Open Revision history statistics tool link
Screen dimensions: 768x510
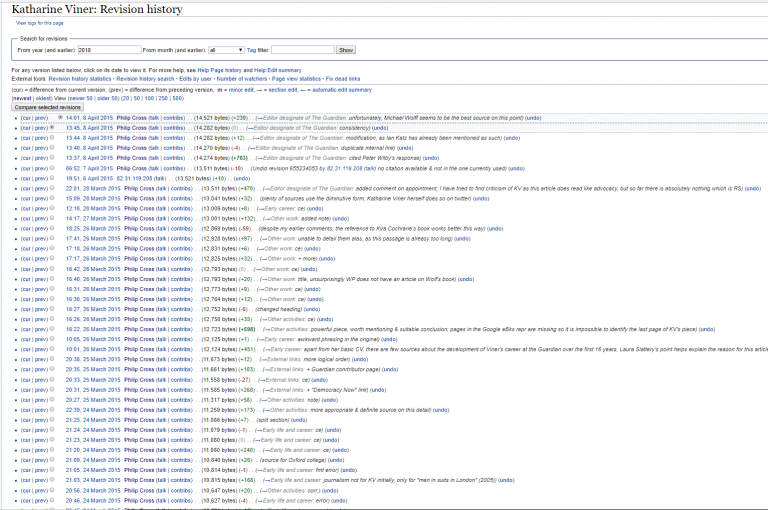81,78
